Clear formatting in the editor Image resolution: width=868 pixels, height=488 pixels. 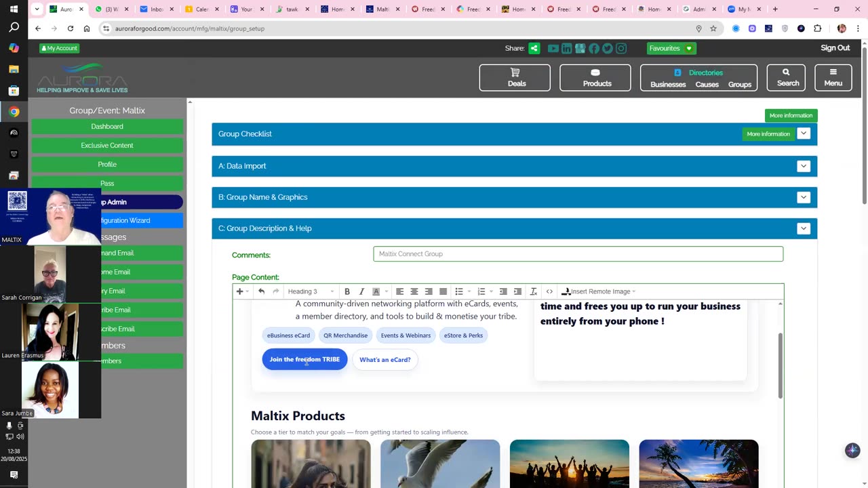(x=534, y=291)
